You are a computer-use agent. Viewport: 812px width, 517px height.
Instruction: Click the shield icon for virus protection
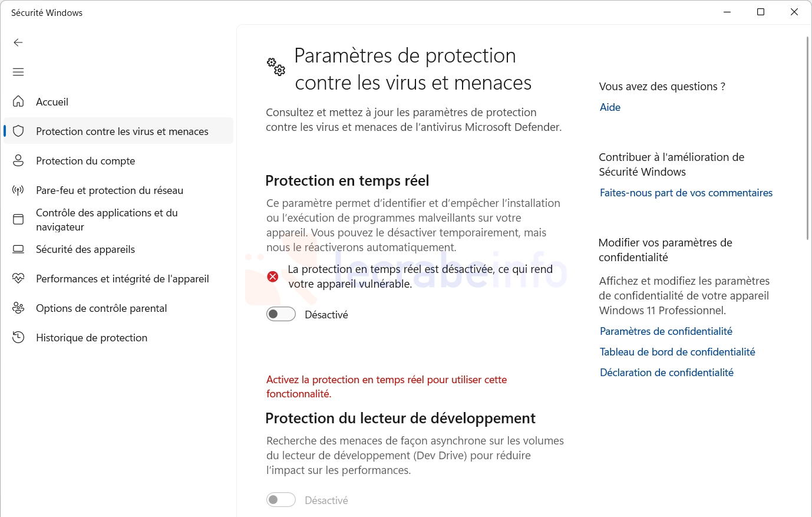[18, 131]
